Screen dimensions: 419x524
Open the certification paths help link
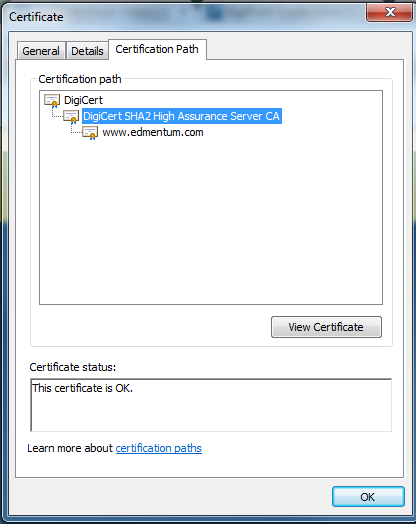(159, 448)
